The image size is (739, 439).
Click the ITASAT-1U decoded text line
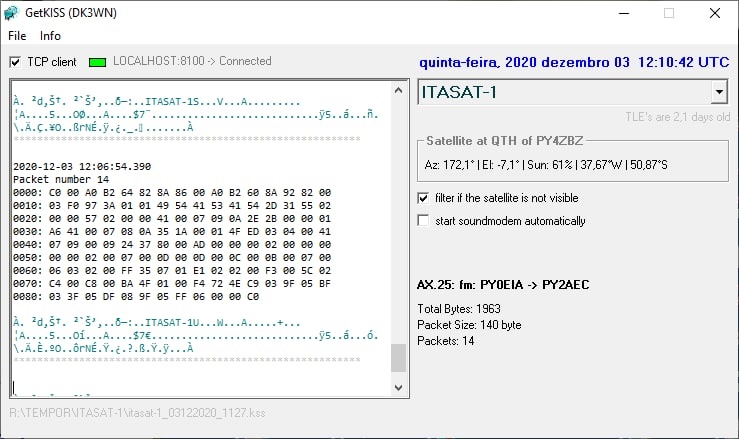(156, 323)
